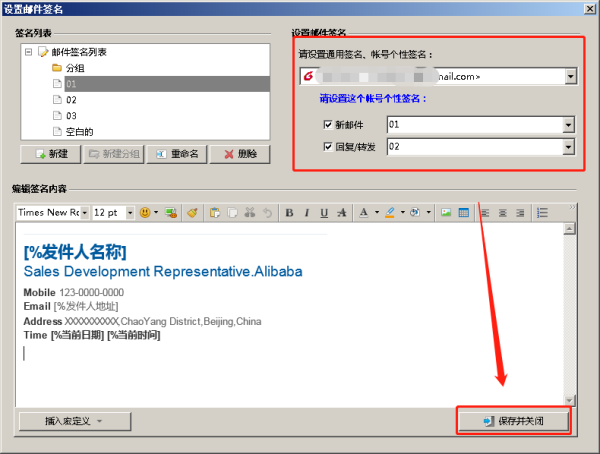Click the screen capture icon in the toolbar
Viewport: 600px width, 454px height.
(171, 212)
